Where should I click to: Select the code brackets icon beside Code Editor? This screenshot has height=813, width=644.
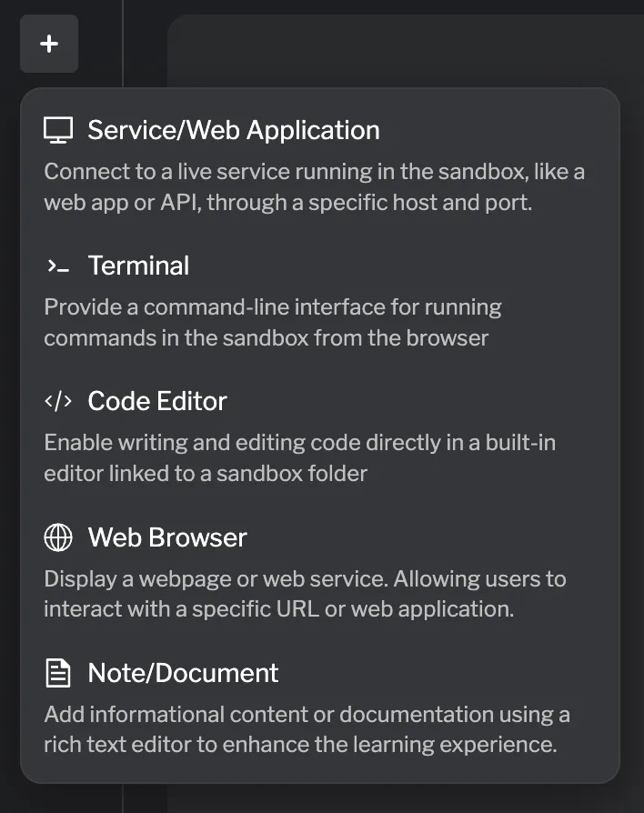[58, 401]
